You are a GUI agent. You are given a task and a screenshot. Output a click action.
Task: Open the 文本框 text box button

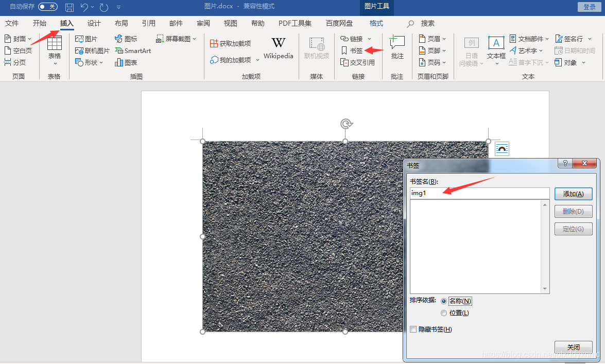point(496,50)
